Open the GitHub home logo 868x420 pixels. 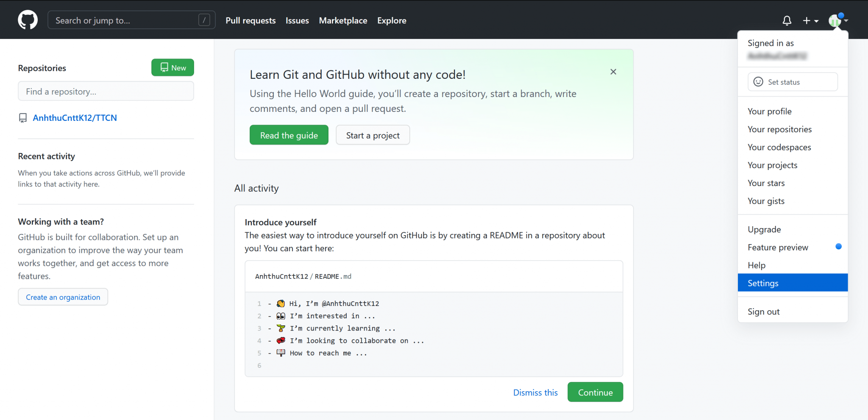28,19
